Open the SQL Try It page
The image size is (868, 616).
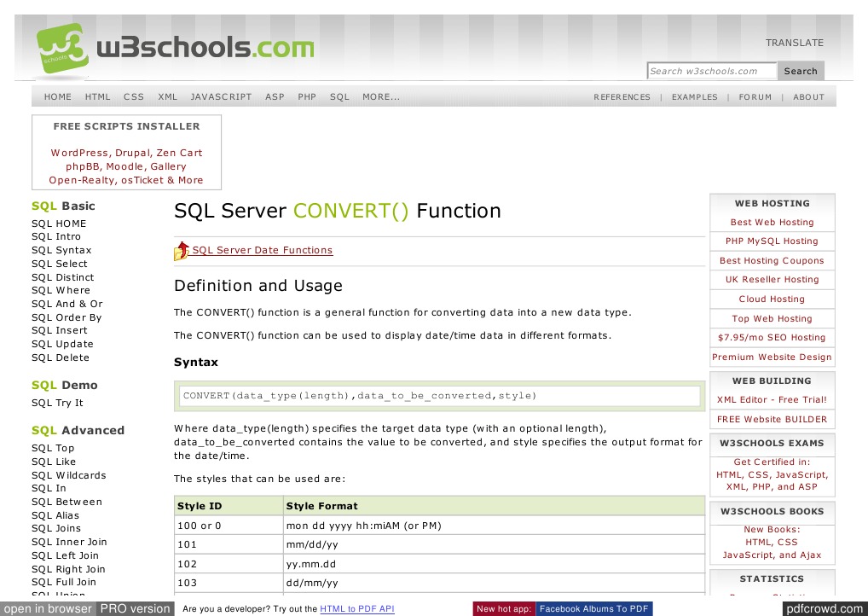[x=56, y=402]
